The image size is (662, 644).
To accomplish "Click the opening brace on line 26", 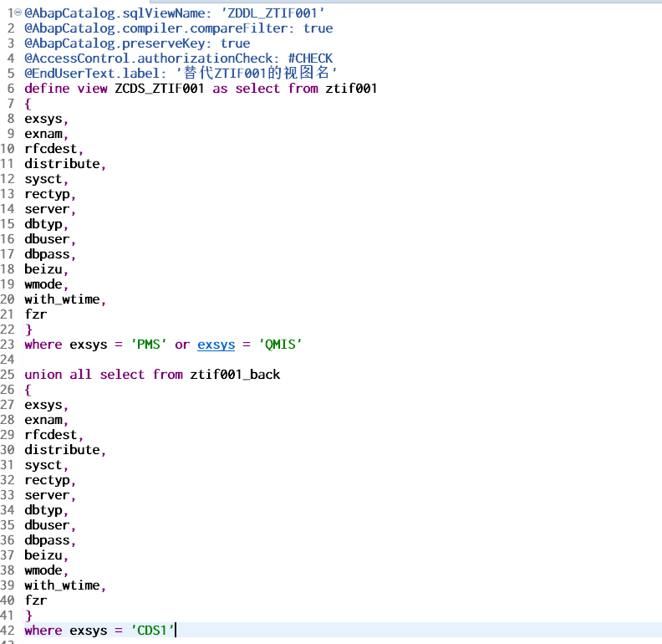I will tap(28, 390).
